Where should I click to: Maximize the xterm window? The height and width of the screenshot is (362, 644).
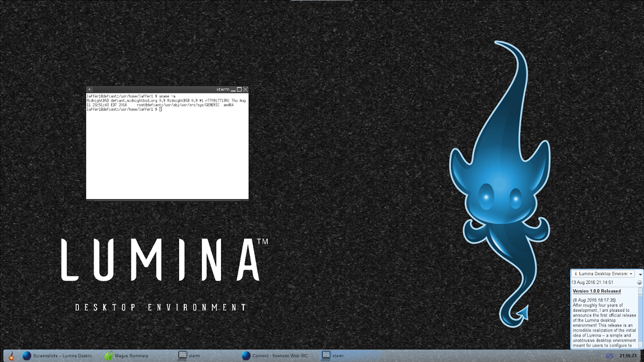click(239, 90)
